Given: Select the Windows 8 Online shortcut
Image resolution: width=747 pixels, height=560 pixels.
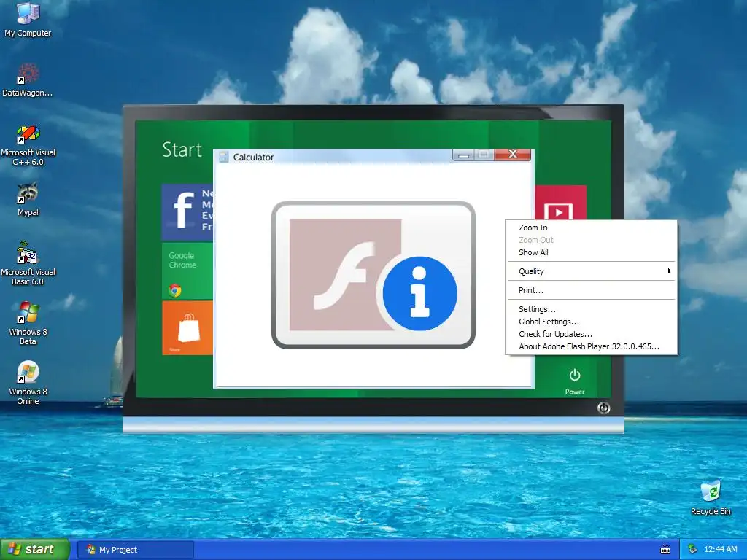Looking at the screenshot, I should point(28,383).
